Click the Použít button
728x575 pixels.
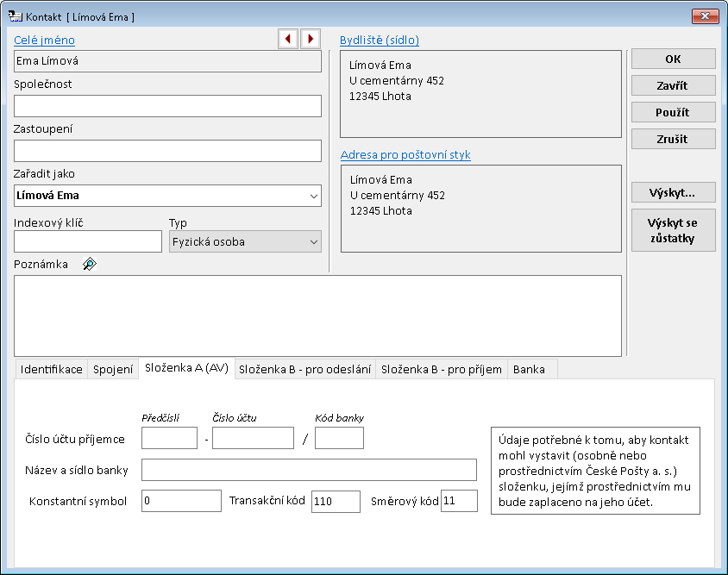(673, 112)
